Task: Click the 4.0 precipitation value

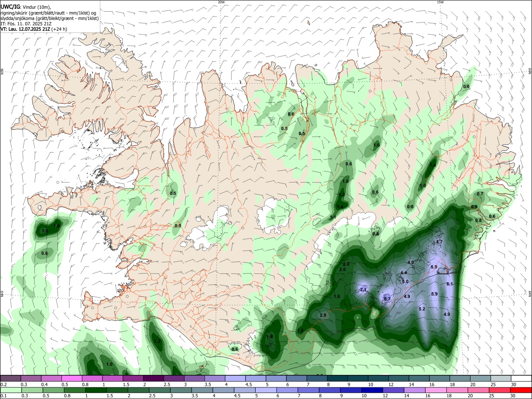Action: tap(411, 263)
